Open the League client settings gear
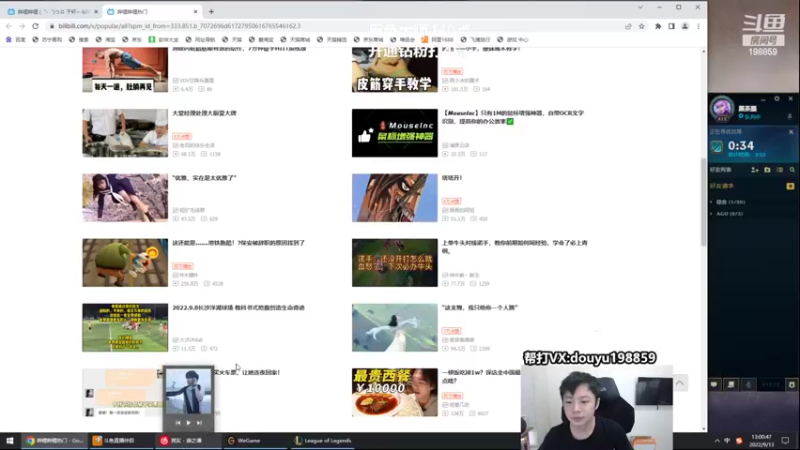The height and width of the screenshot is (450, 800). [x=777, y=98]
